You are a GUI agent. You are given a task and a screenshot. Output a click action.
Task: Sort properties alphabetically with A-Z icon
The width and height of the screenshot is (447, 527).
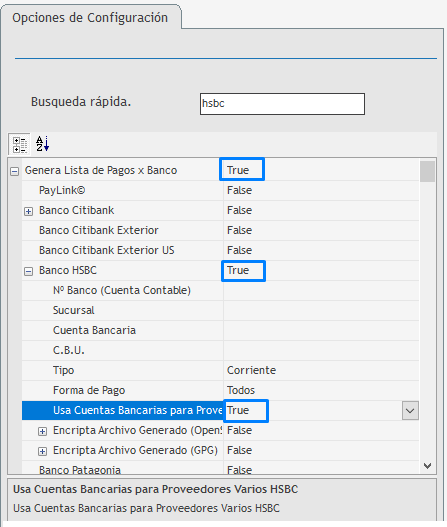pyautogui.click(x=43, y=144)
